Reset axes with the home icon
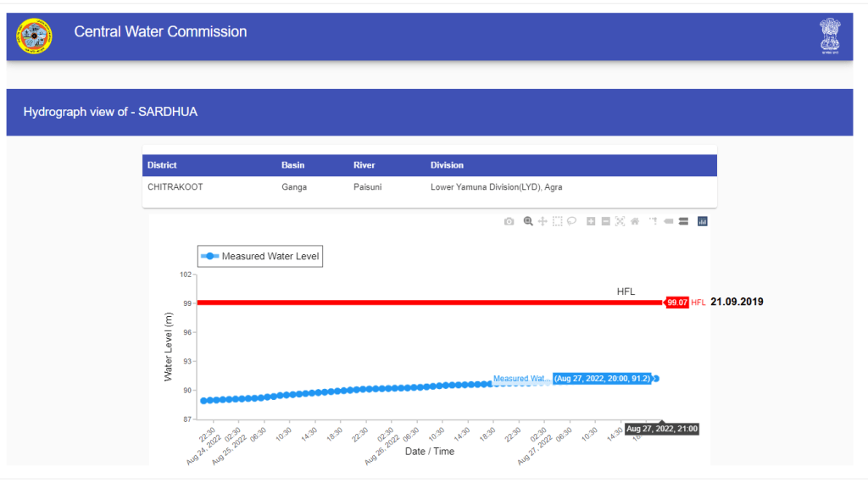868x483 pixels. (x=634, y=221)
